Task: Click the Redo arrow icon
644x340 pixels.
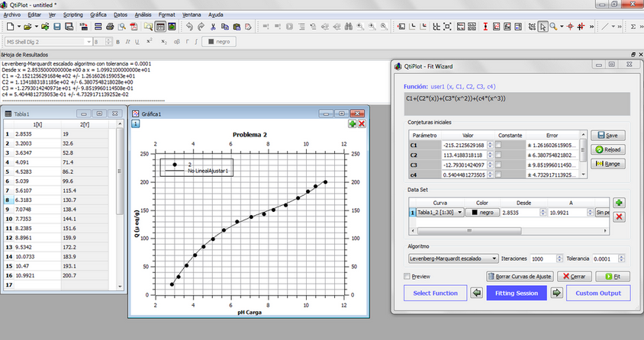Action: point(201,27)
